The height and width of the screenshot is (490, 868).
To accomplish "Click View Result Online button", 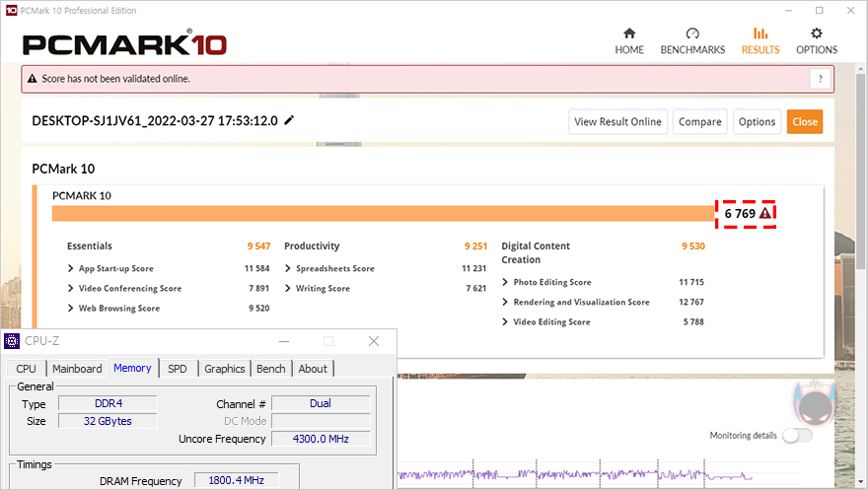I will pyautogui.click(x=617, y=121).
